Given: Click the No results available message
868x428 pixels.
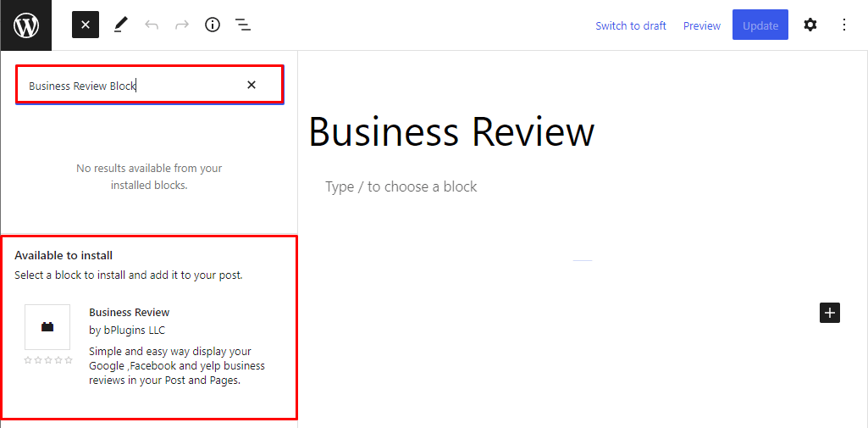Looking at the screenshot, I should (x=149, y=176).
